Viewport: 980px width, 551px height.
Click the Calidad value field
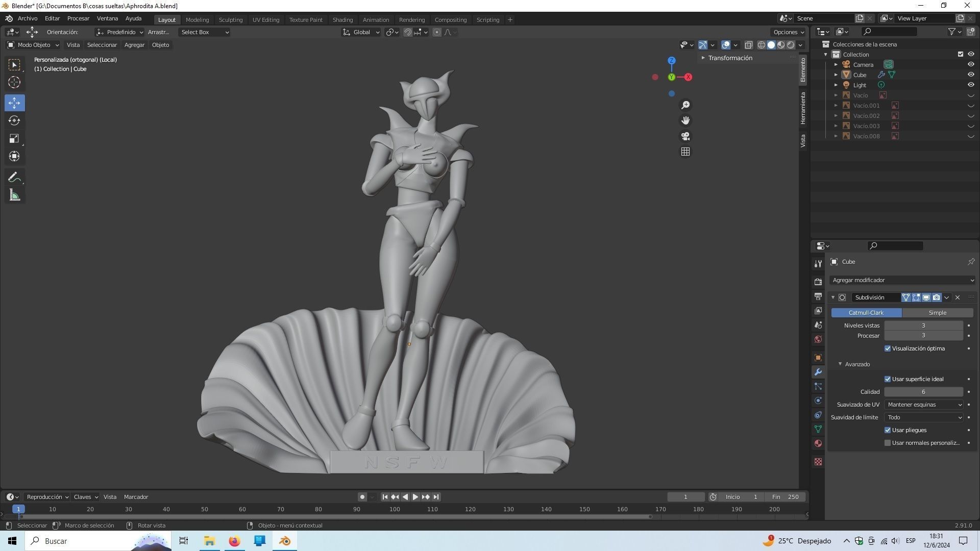pos(923,392)
